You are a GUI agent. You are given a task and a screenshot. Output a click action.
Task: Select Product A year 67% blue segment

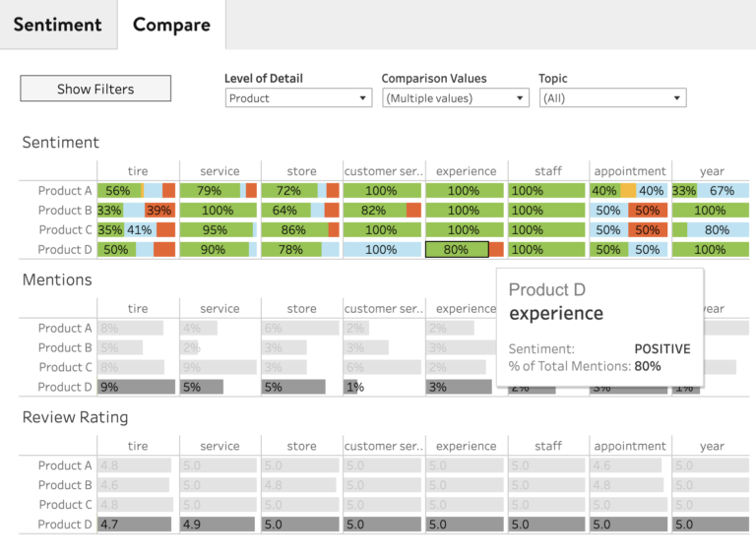pos(723,191)
